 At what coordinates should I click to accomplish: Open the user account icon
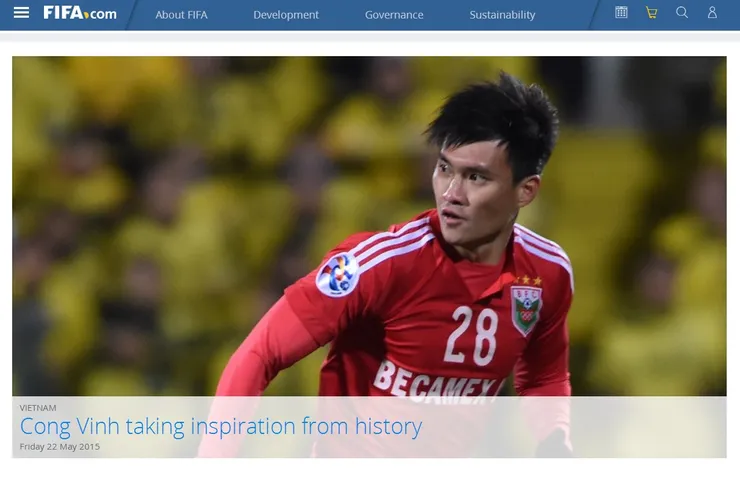tap(712, 12)
